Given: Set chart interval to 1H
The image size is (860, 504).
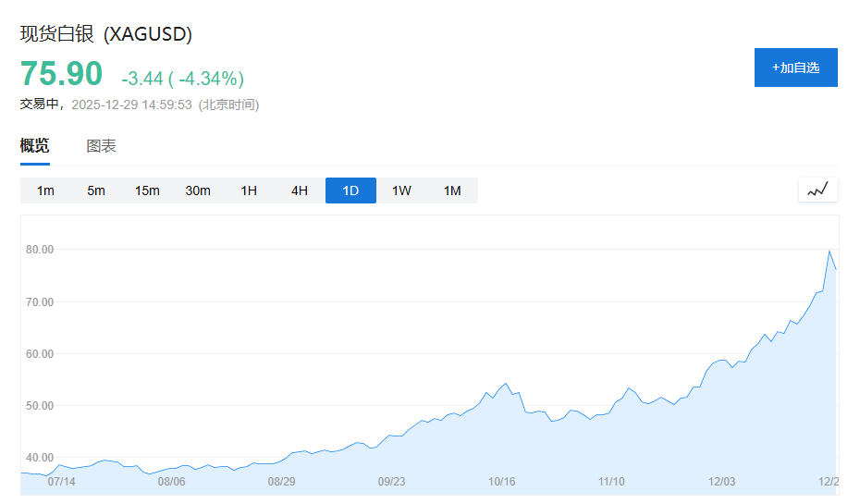Looking at the screenshot, I should (249, 191).
